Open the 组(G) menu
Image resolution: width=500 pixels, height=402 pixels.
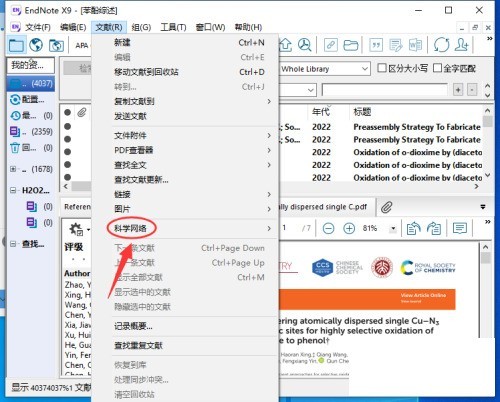point(141,27)
